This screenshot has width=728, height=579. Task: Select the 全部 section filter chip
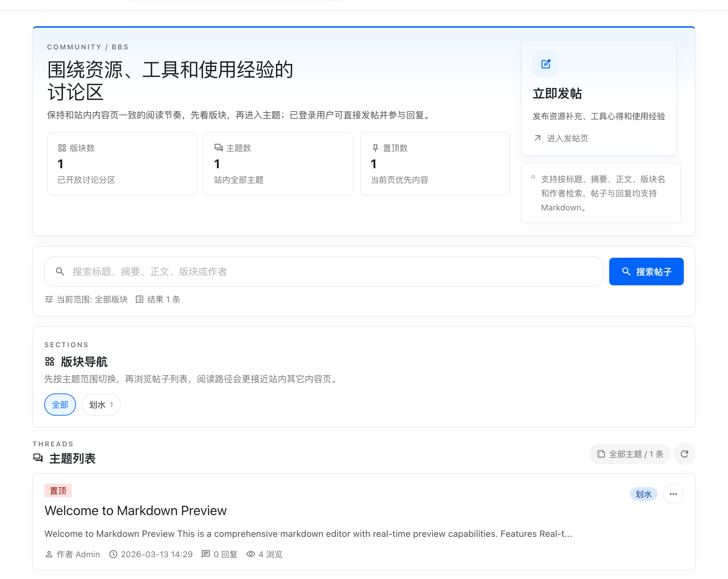pos(60,405)
